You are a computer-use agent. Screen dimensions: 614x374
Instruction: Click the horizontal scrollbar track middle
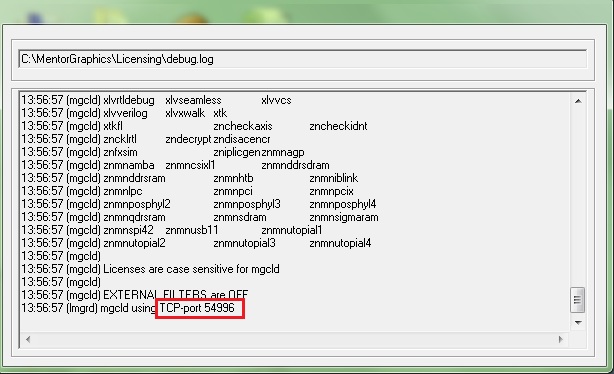click(x=294, y=339)
